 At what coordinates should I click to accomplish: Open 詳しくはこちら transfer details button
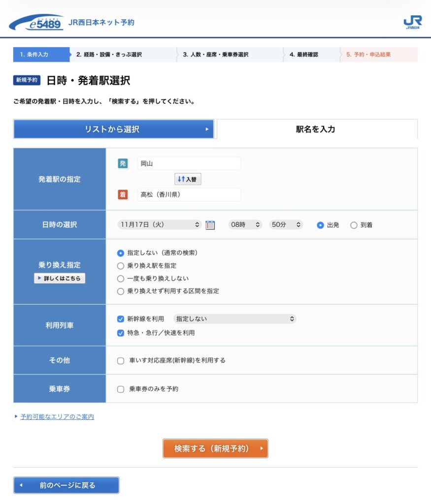60,279
